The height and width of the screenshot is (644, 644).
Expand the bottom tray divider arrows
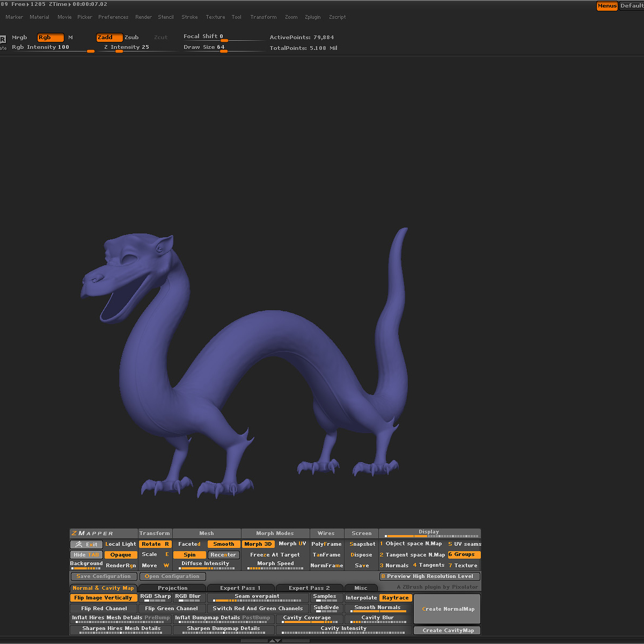[x=274, y=641]
